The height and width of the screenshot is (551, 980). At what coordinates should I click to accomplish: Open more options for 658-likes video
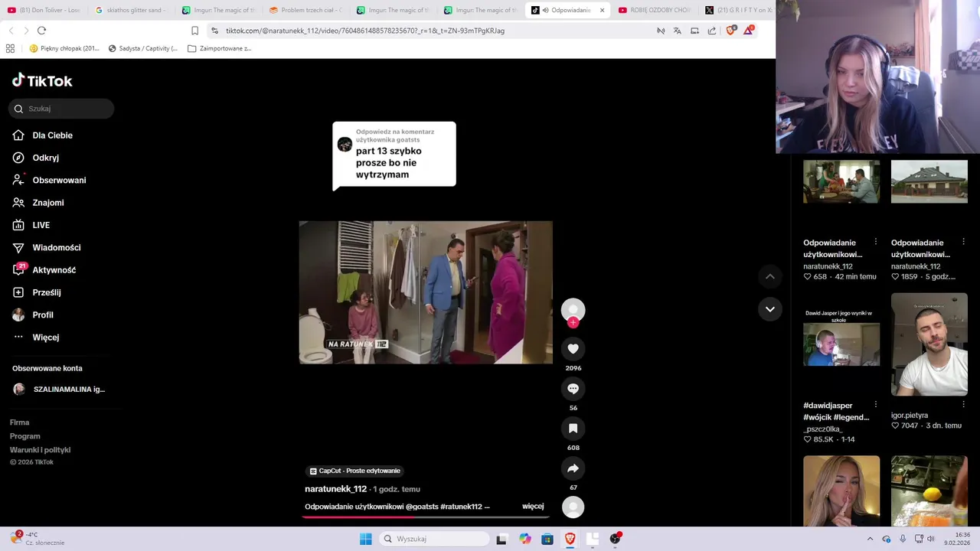click(x=876, y=242)
